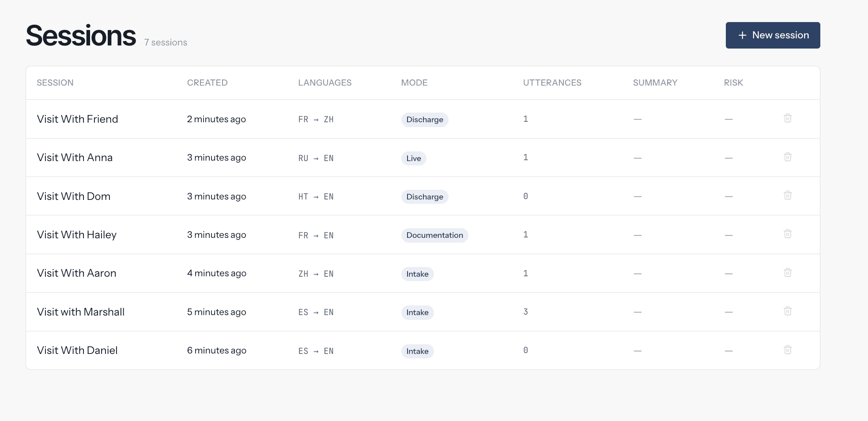Click the MODE column header
The image size is (868, 421).
414,83
